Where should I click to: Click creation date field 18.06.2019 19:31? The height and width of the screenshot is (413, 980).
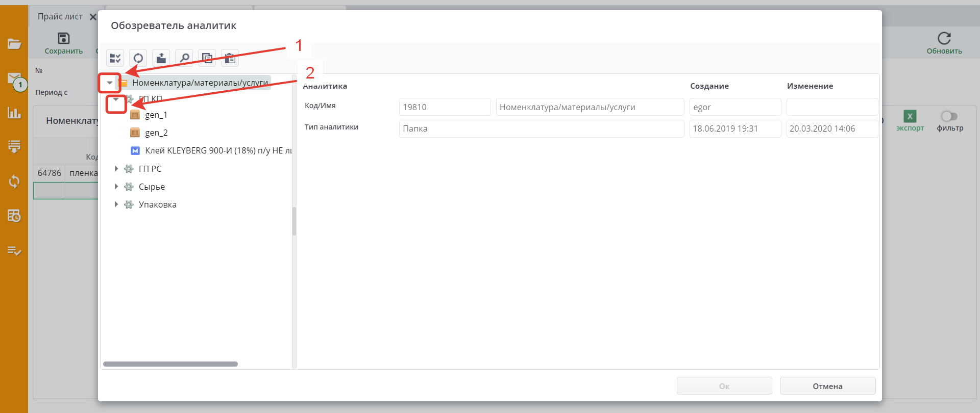tap(735, 128)
